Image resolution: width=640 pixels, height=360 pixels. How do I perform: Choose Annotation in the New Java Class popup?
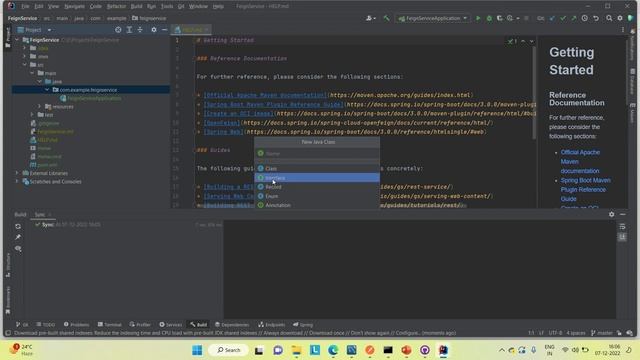pyautogui.click(x=317, y=205)
